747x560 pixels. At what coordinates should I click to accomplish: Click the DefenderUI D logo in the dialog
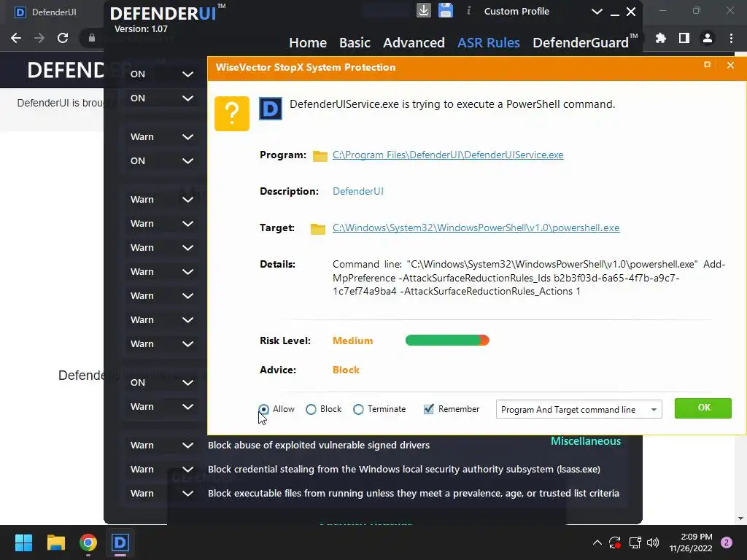[271, 109]
